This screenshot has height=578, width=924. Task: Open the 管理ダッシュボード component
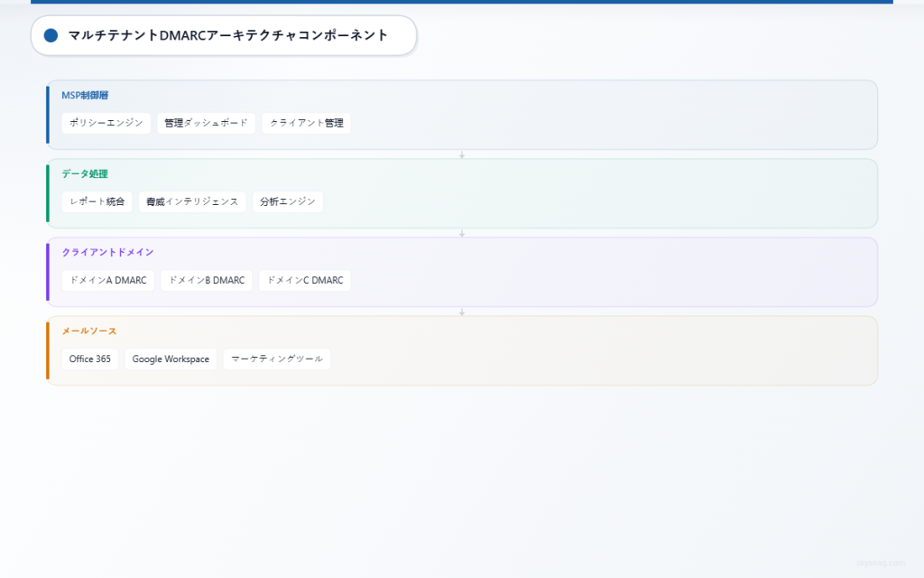point(207,123)
